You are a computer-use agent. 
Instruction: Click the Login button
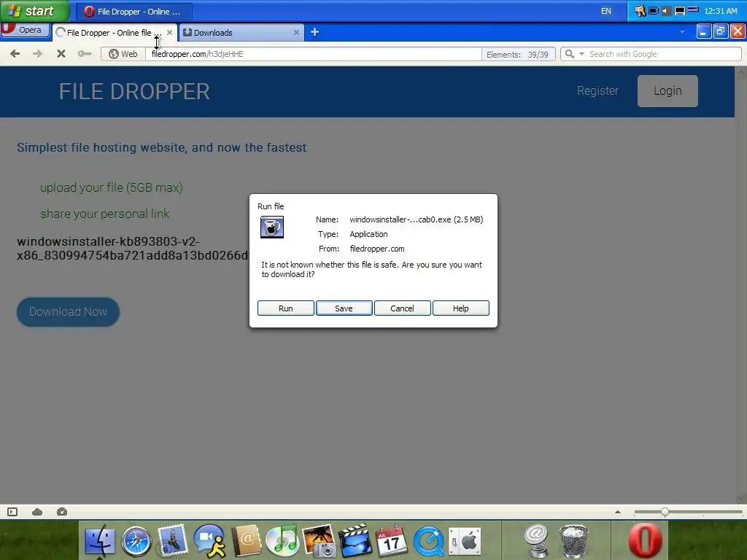[x=667, y=90]
